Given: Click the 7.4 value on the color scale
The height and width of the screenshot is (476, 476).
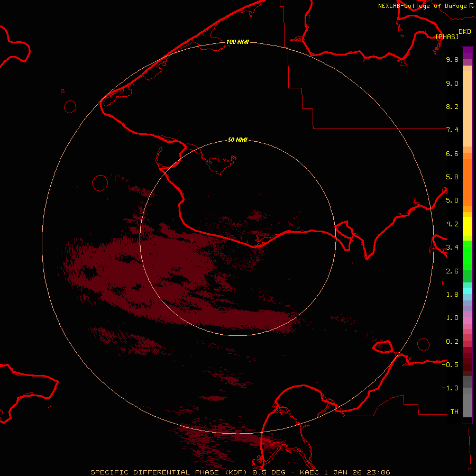Looking at the screenshot, I should 452,130.
